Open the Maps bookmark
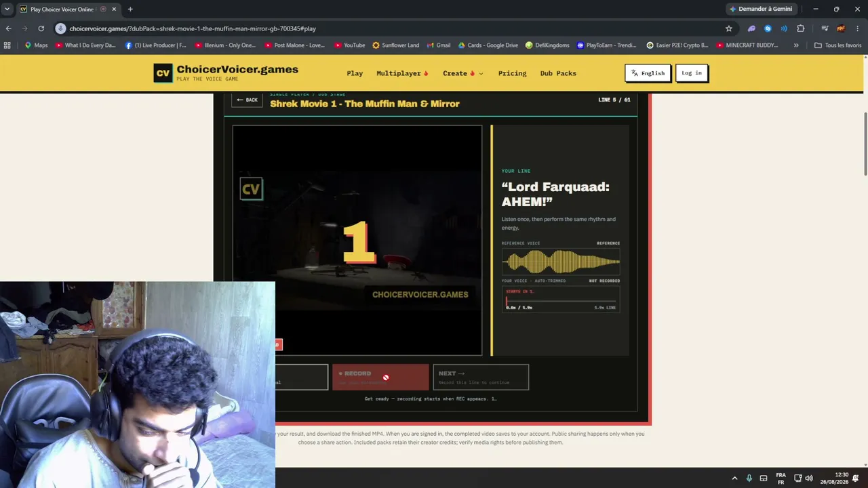The height and width of the screenshot is (488, 868). pyautogui.click(x=36, y=45)
